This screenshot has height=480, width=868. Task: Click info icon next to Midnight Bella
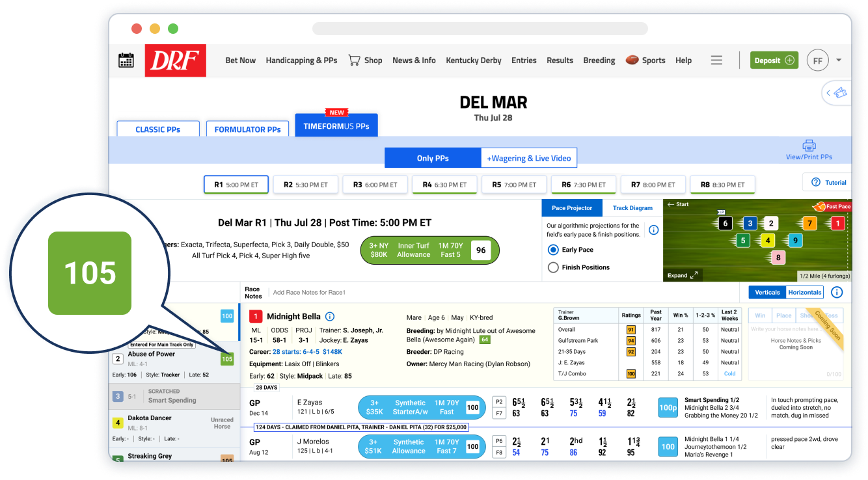(330, 317)
